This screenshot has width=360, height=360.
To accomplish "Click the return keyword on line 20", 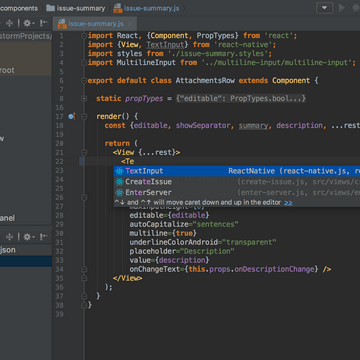I will point(117,144).
